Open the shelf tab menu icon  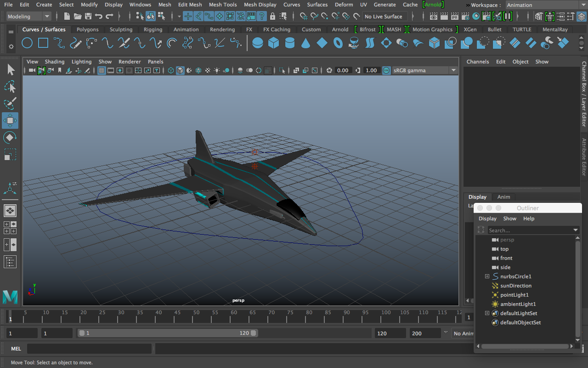click(x=11, y=32)
